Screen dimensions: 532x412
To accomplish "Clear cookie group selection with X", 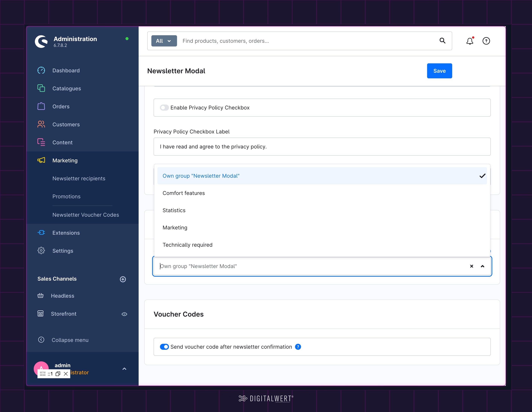I will (x=472, y=266).
